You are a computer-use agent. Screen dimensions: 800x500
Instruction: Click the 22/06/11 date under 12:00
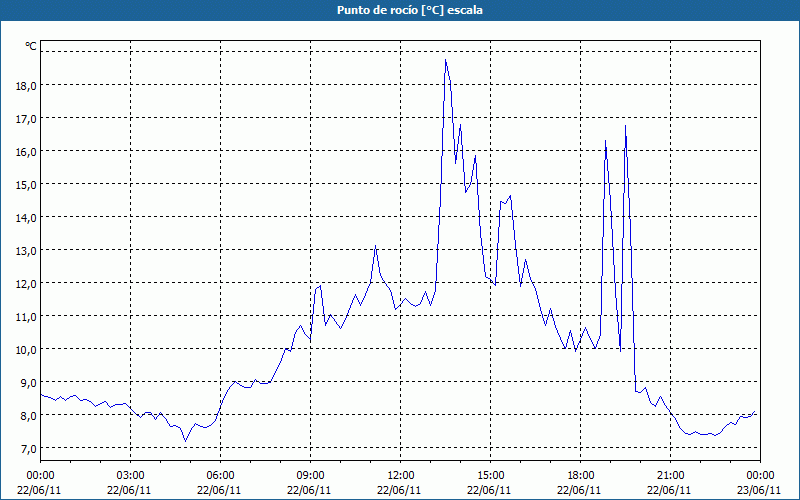[x=399, y=490]
